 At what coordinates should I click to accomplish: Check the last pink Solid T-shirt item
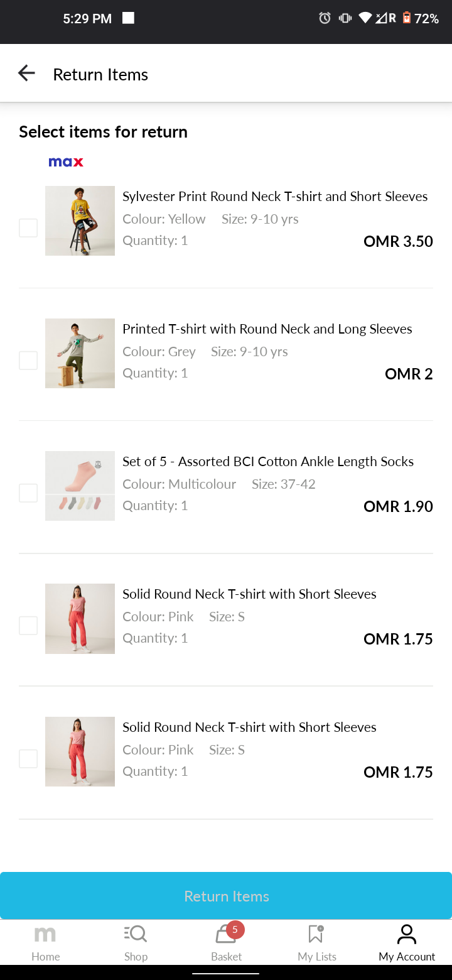(x=28, y=759)
